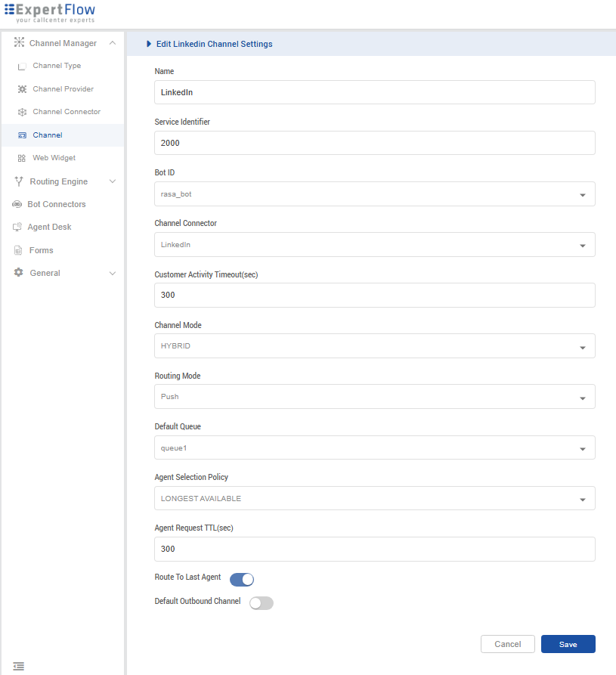Viewport: 616px width, 675px height.
Task: Click the Channel Type icon in sidebar
Action: (x=22, y=67)
